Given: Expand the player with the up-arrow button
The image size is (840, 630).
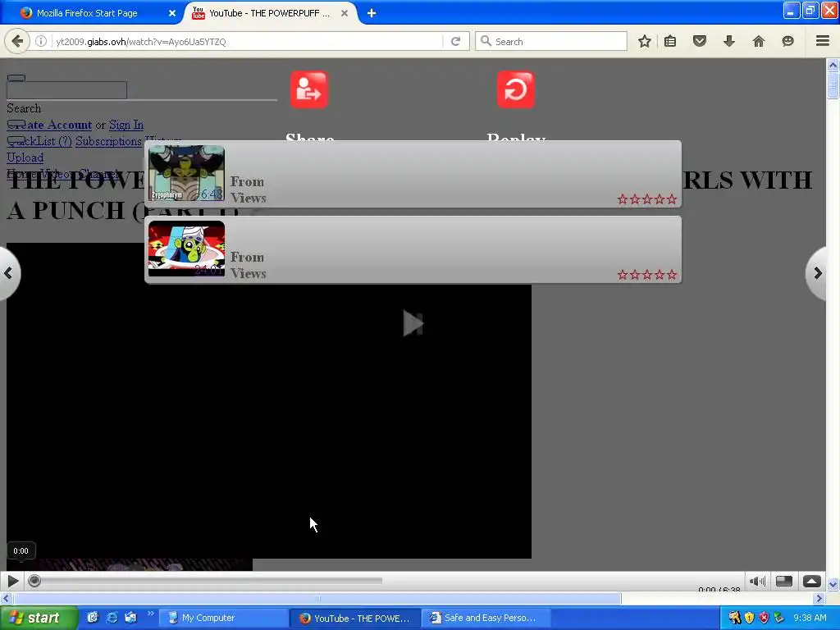Looking at the screenshot, I should [811, 581].
